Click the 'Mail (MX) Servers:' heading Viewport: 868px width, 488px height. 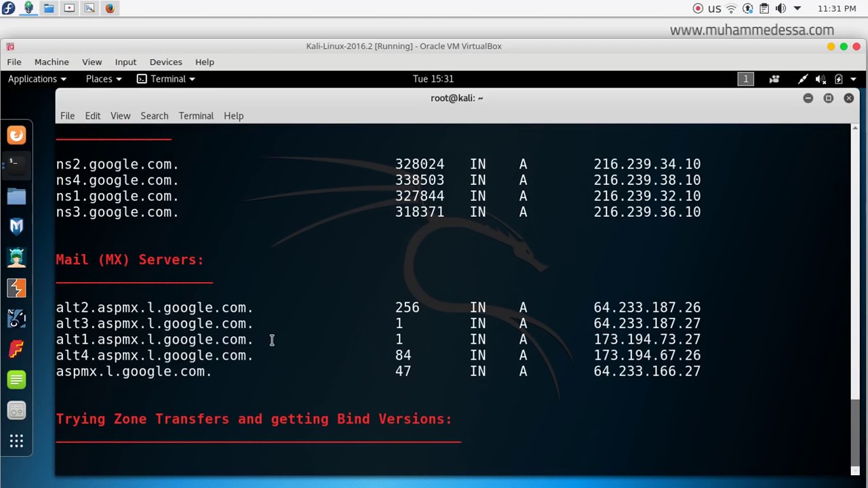click(130, 260)
